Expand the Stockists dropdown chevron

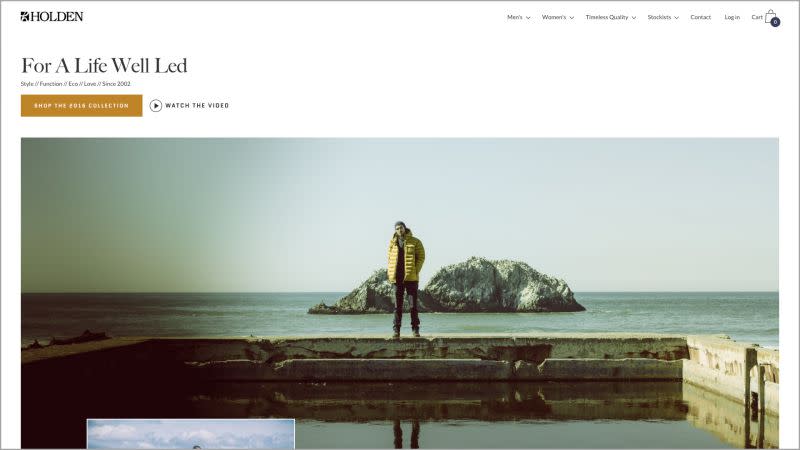coord(677,18)
